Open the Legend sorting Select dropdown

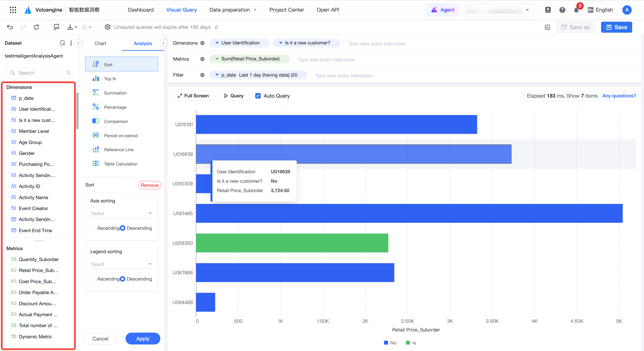pyautogui.click(x=122, y=264)
